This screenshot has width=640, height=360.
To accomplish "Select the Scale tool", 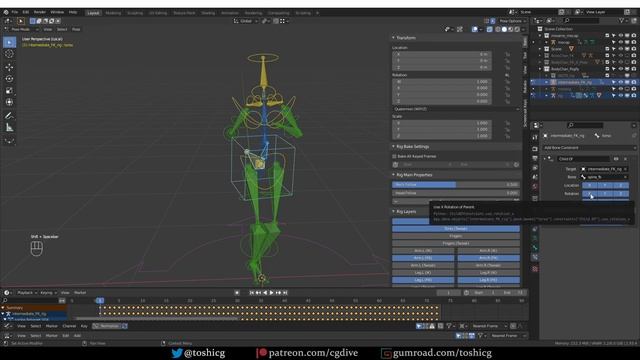I will (9, 91).
